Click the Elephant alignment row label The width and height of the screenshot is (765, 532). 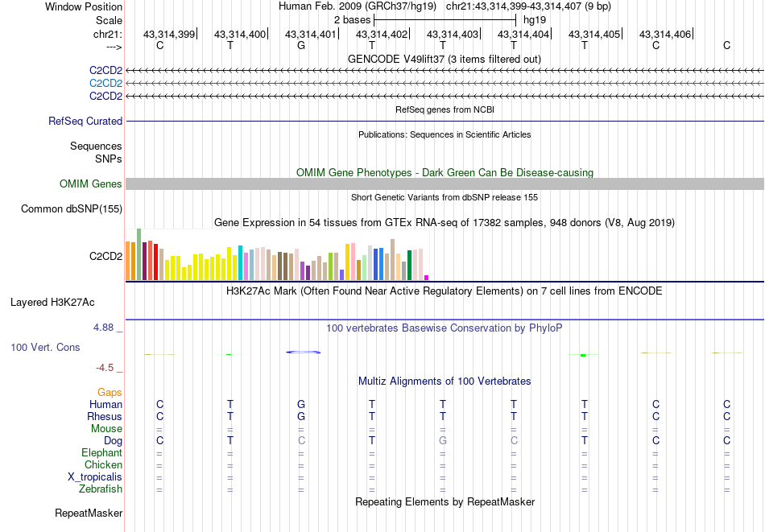(101, 453)
